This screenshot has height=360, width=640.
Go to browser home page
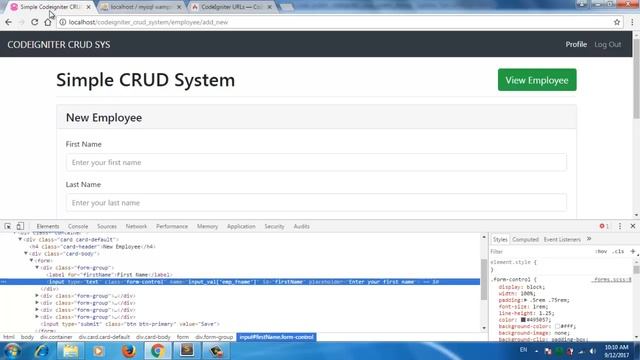48,22
